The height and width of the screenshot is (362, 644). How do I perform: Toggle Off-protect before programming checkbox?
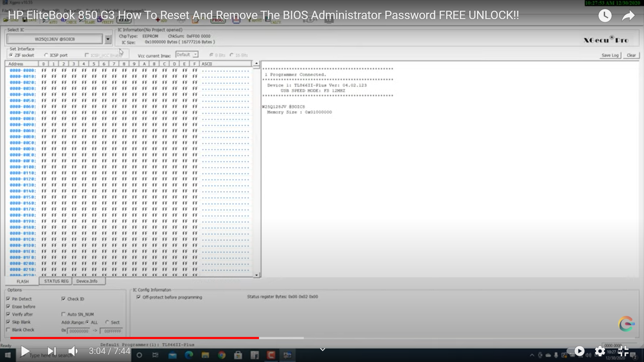coord(139,297)
